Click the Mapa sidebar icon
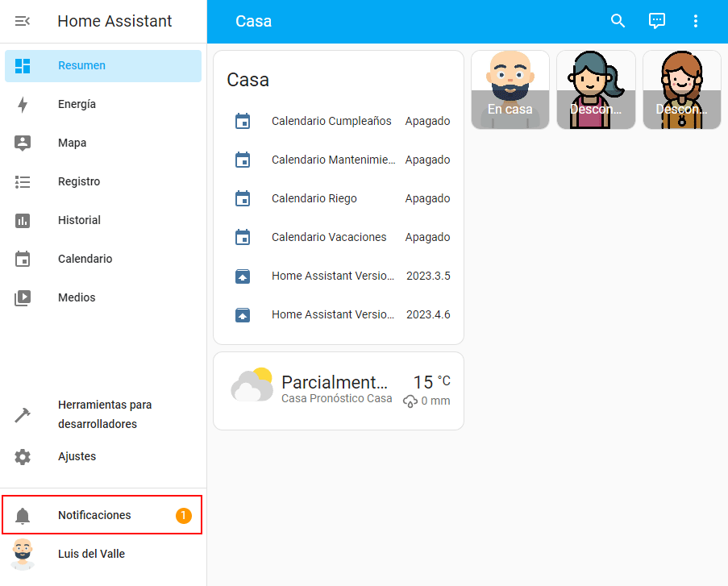The width and height of the screenshot is (728, 586). [23, 143]
